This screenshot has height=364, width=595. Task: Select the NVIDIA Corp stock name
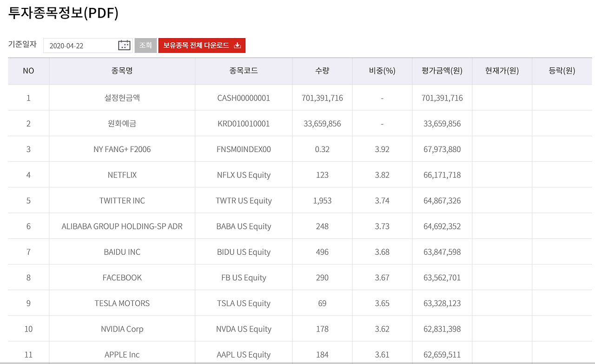(122, 329)
